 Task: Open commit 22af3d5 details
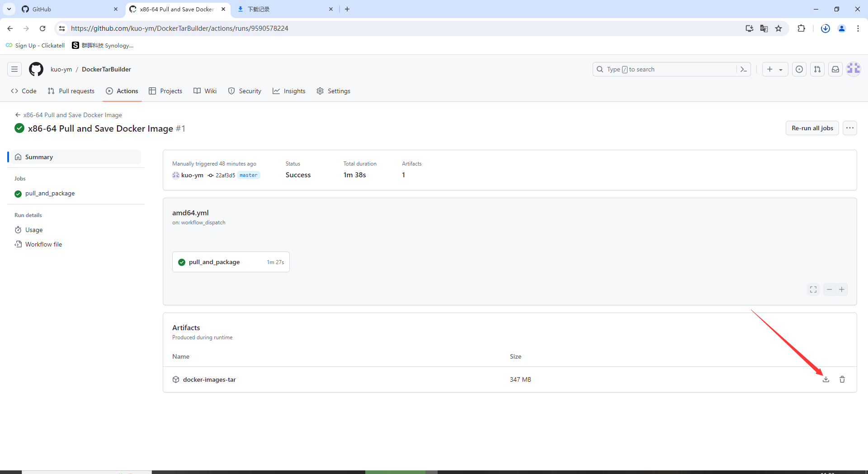(x=226, y=175)
